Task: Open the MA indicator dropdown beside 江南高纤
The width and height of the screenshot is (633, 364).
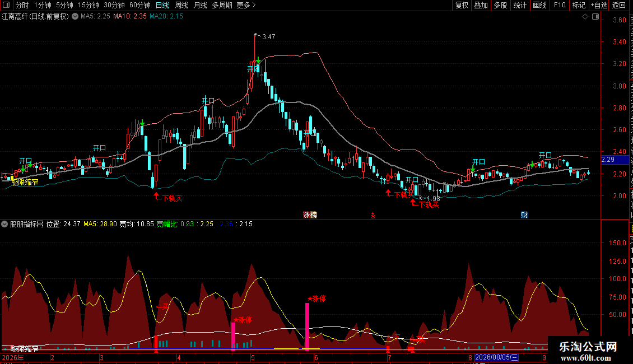Action: pyautogui.click(x=75, y=17)
